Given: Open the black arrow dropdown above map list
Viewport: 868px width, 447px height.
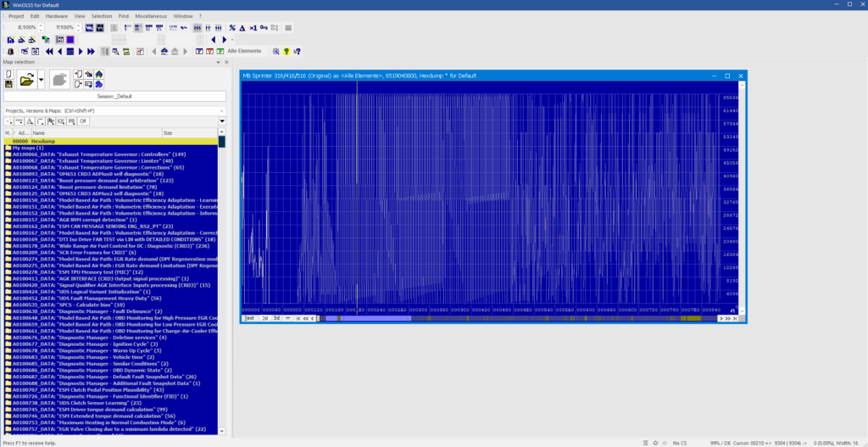Looking at the screenshot, I should coord(222,120).
